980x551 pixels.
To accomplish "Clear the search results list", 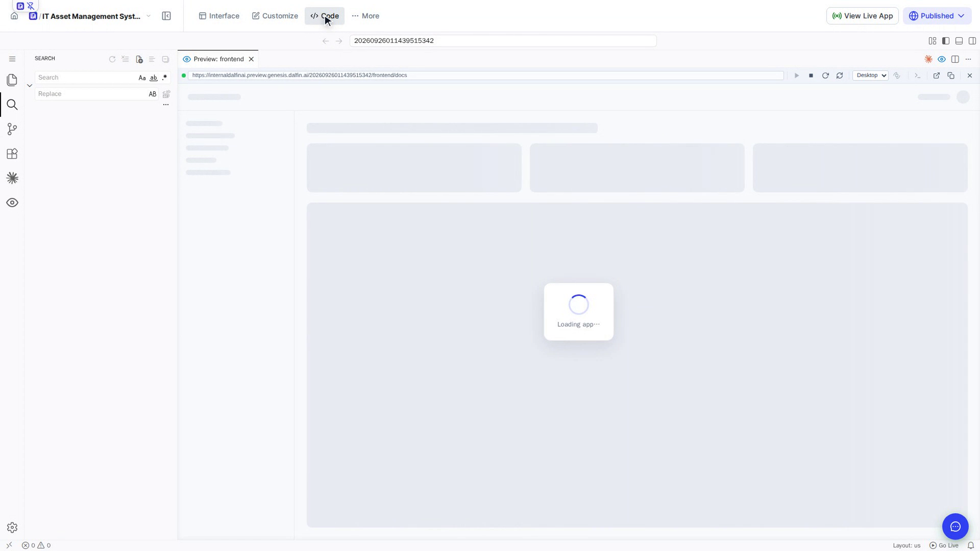I will pyautogui.click(x=126, y=59).
